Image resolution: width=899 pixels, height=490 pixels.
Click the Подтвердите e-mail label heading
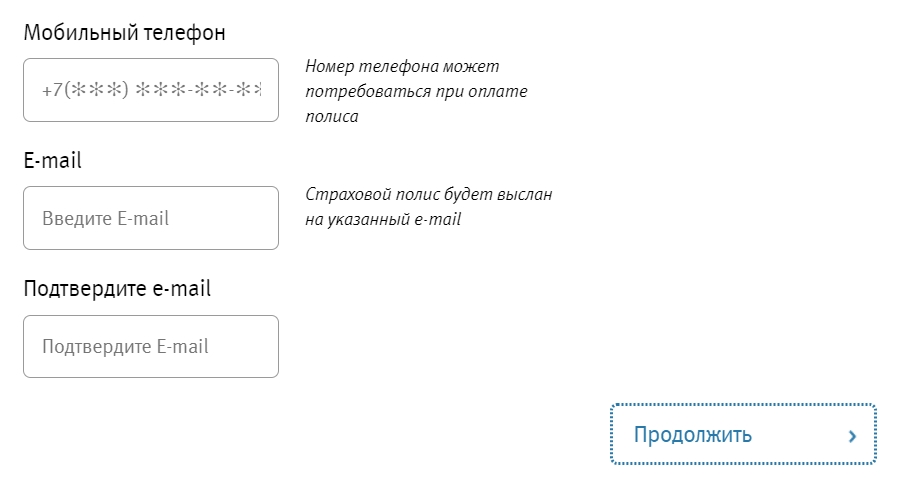pos(117,289)
